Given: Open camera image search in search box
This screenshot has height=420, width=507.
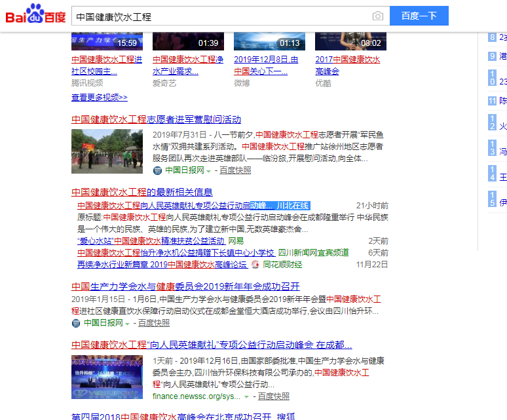Looking at the screenshot, I should pyautogui.click(x=377, y=16).
